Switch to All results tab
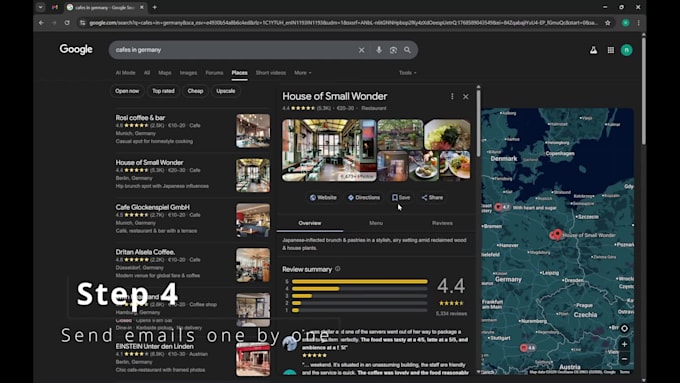 147,73
